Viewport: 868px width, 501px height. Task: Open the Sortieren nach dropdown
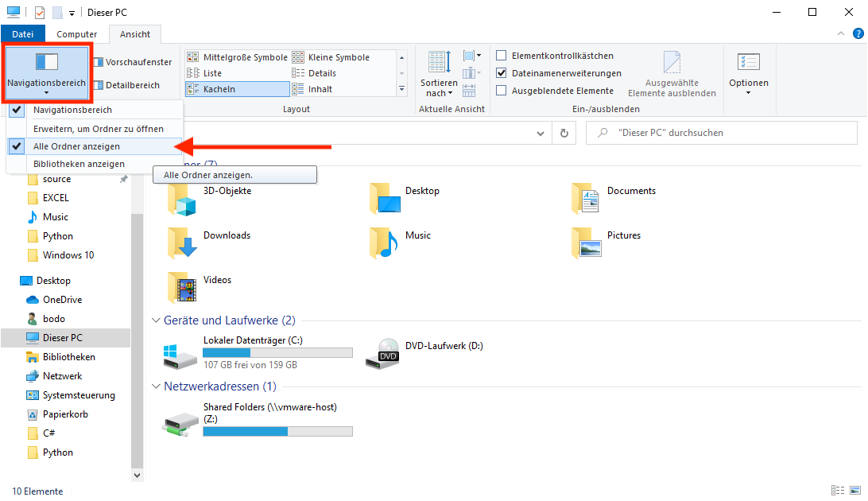[438, 73]
